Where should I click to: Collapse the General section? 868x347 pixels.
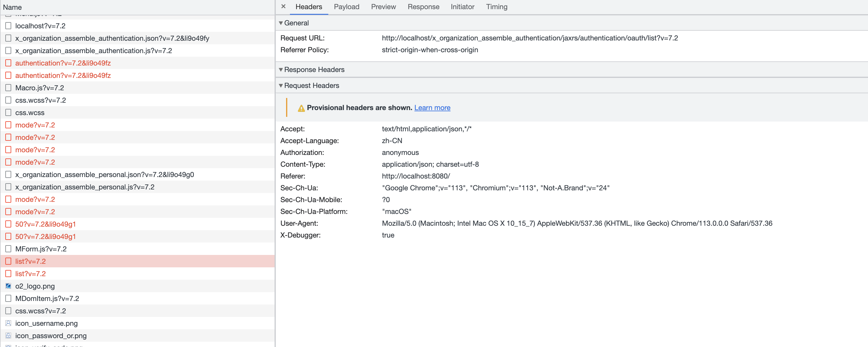[x=281, y=23]
